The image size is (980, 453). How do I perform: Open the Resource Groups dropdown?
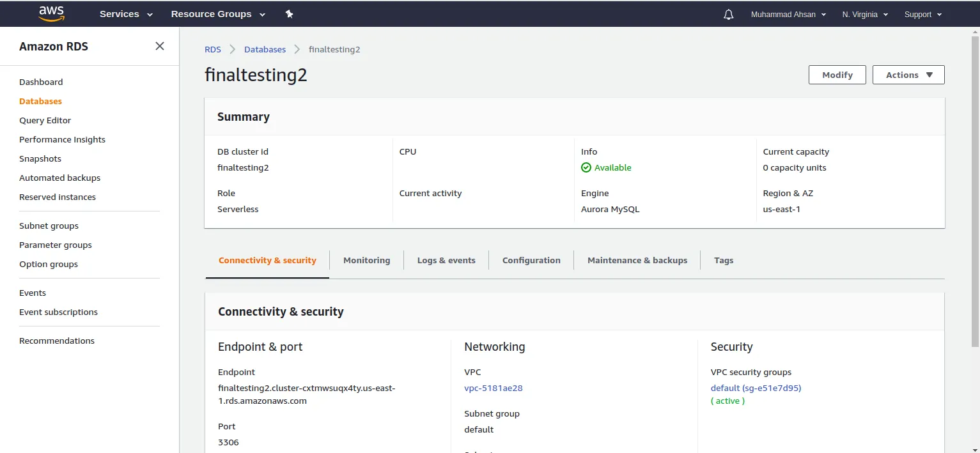coord(219,14)
